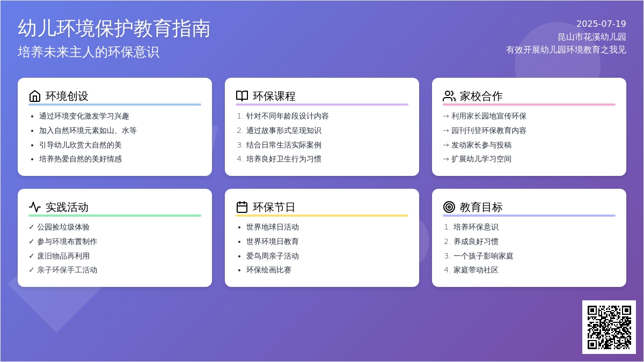Click the house icon beside 环境创设
The width and height of the screenshot is (644, 362).
35,96
